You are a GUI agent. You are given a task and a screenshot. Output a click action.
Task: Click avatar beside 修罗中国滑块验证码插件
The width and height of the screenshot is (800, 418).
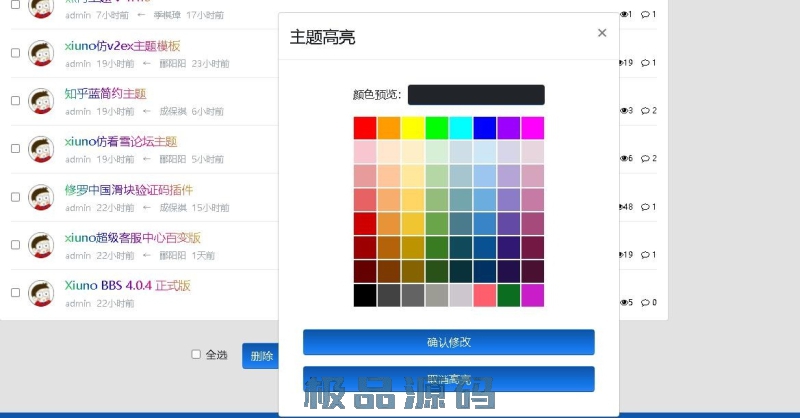point(41,197)
